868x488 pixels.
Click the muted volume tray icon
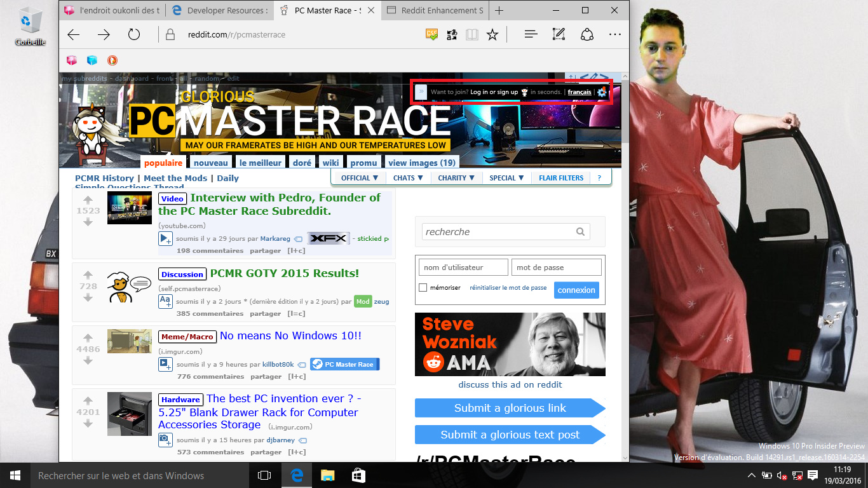tap(782, 475)
